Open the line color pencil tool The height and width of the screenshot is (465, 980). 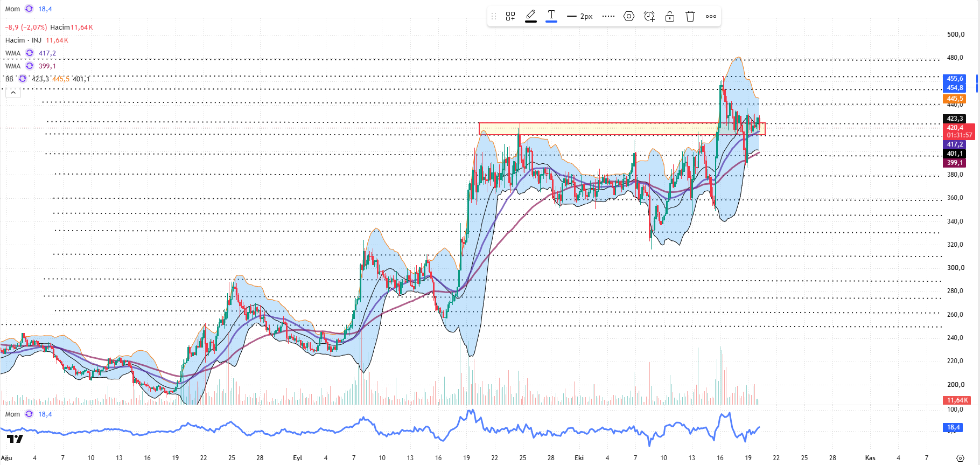531,16
